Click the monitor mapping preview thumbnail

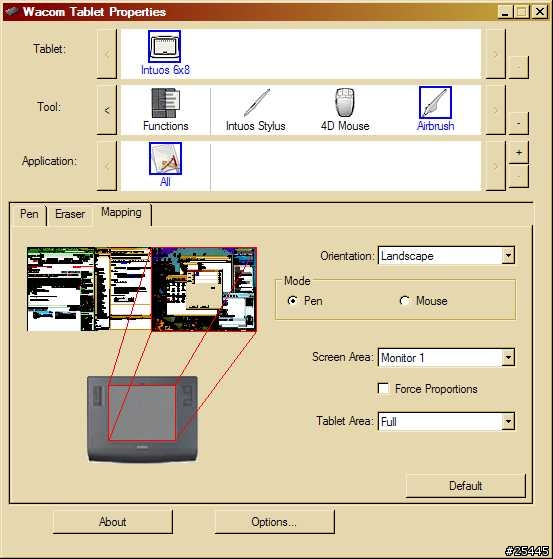[x=142, y=289]
